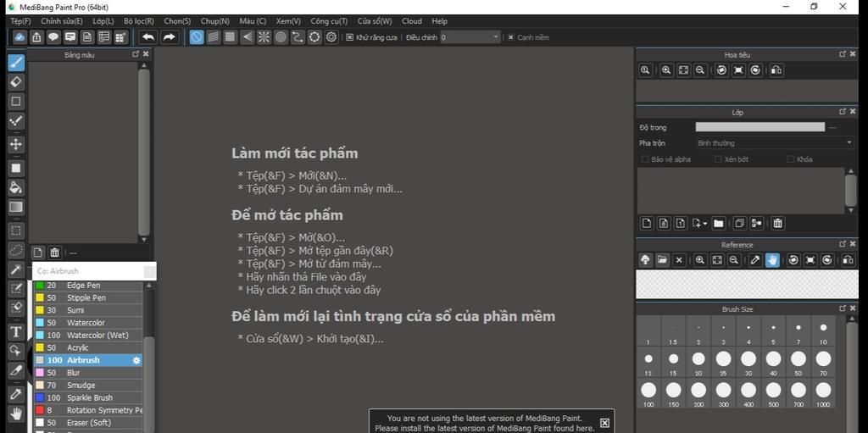868x433 pixels.
Task: Toggle Cạnh mềm checkbox
Action: (x=511, y=37)
